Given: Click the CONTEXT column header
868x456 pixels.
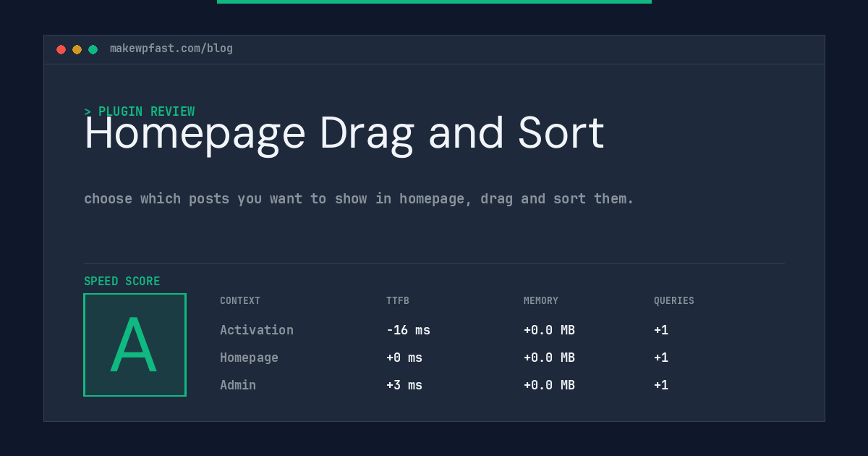Looking at the screenshot, I should click(240, 301).
